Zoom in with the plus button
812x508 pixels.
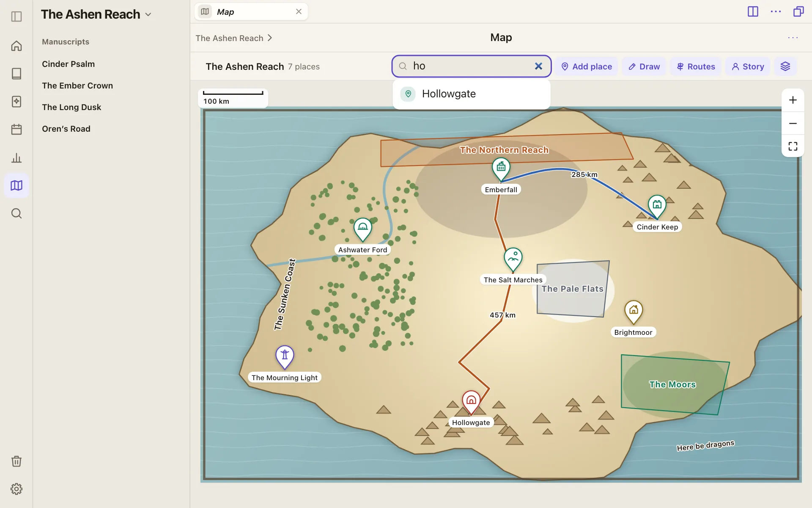[x=793, y=100]
